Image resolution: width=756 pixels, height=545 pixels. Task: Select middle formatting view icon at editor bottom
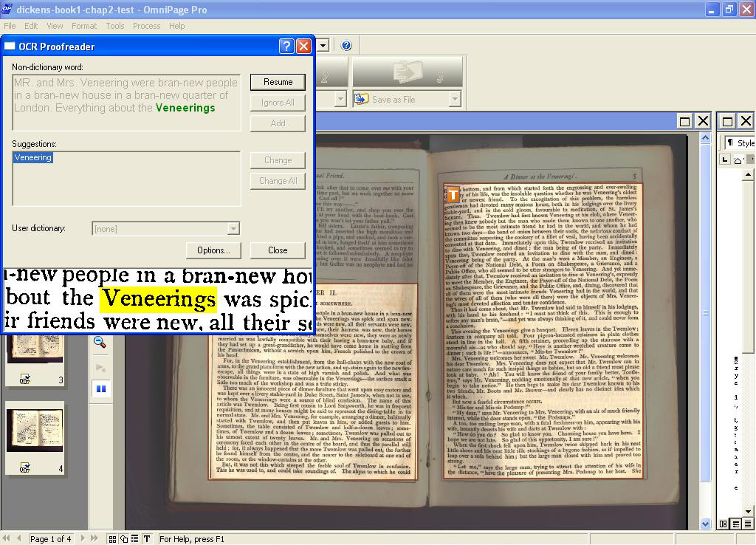(735, 524)
